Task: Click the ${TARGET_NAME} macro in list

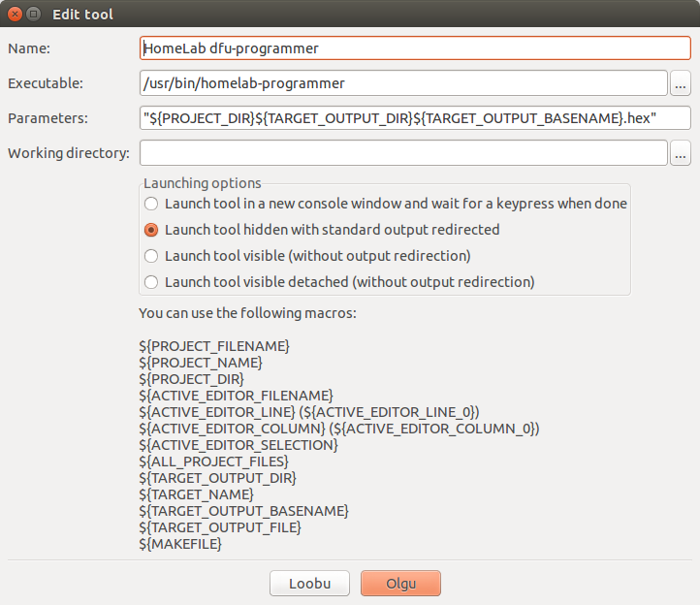Action: [199, 494]
